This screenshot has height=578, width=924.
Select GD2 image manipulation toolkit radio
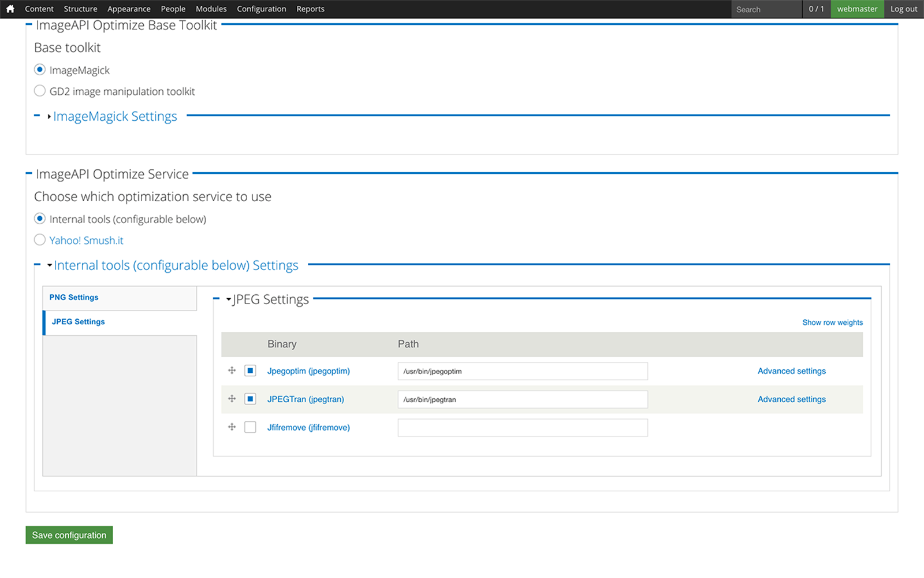[40, 91]
